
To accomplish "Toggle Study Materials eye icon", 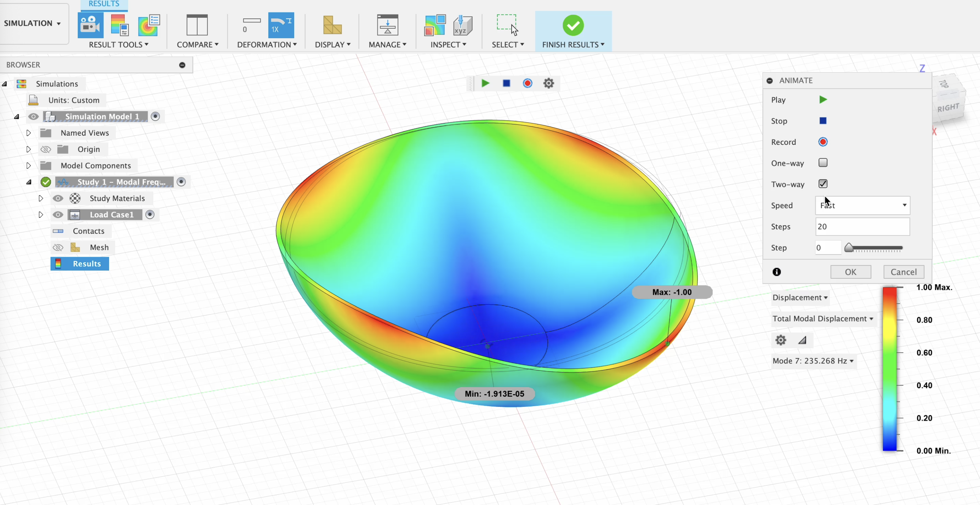I will click(58, 198).
